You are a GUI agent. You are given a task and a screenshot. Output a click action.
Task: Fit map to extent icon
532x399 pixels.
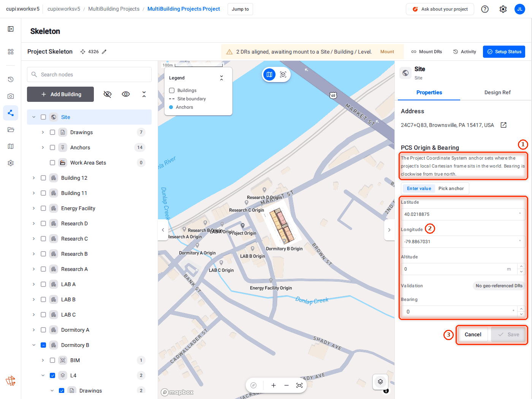pyautogui.click(x=299, y=385)
